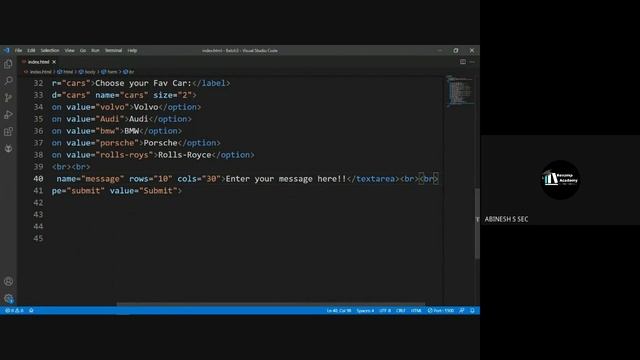Click the text "Choose your Fav Car:"
The image size is (640, 360).
[x=143, y=83]
